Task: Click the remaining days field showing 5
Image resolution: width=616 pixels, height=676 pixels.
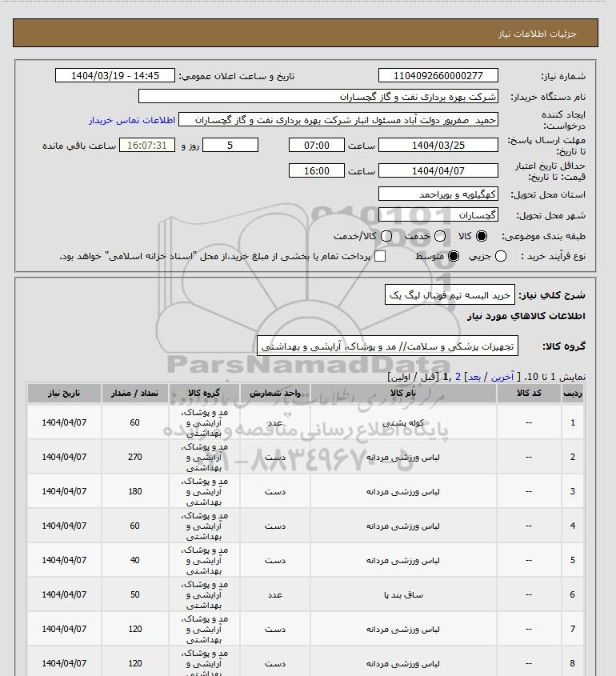Action: pyautogui.click(x=230, y=145)
